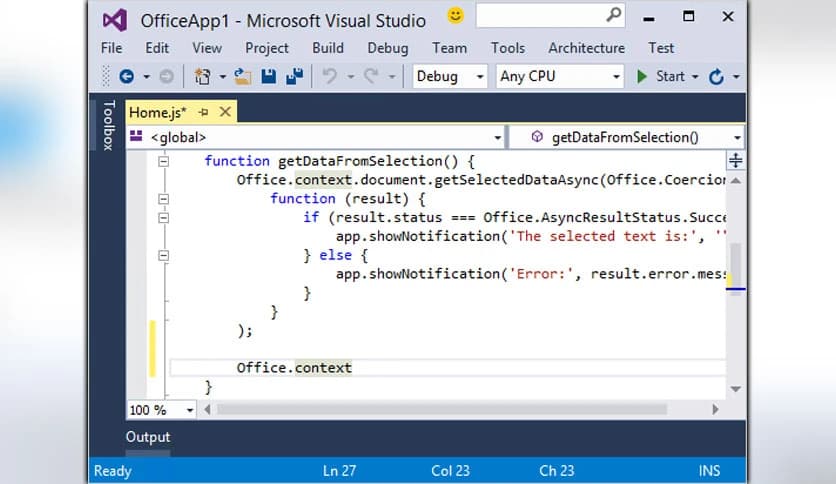Click the Redo toolbar icon
The height and width of the screenshot is (484, 836).
click(371, 76)
